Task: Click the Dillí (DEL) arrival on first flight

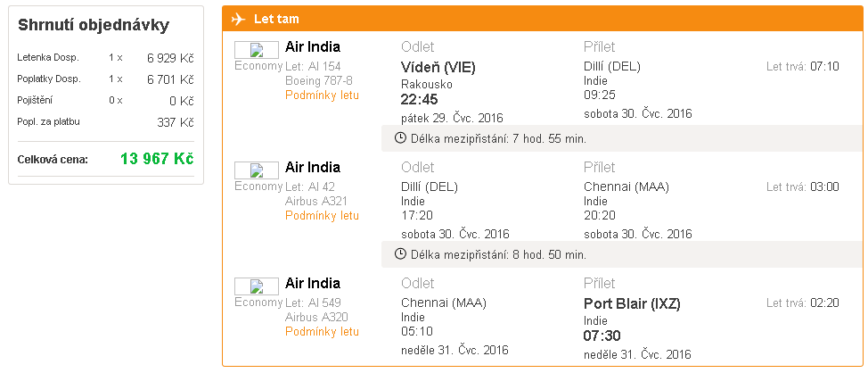Action: click(611, 67)
